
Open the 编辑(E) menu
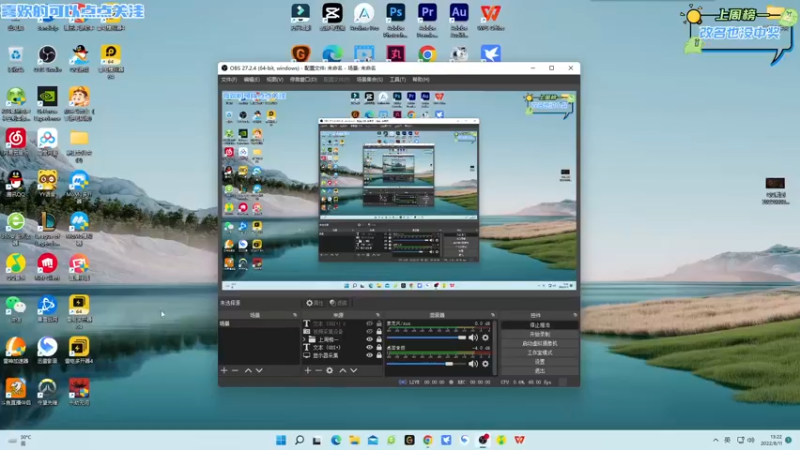pyautogui.click(x=251, y=80)
